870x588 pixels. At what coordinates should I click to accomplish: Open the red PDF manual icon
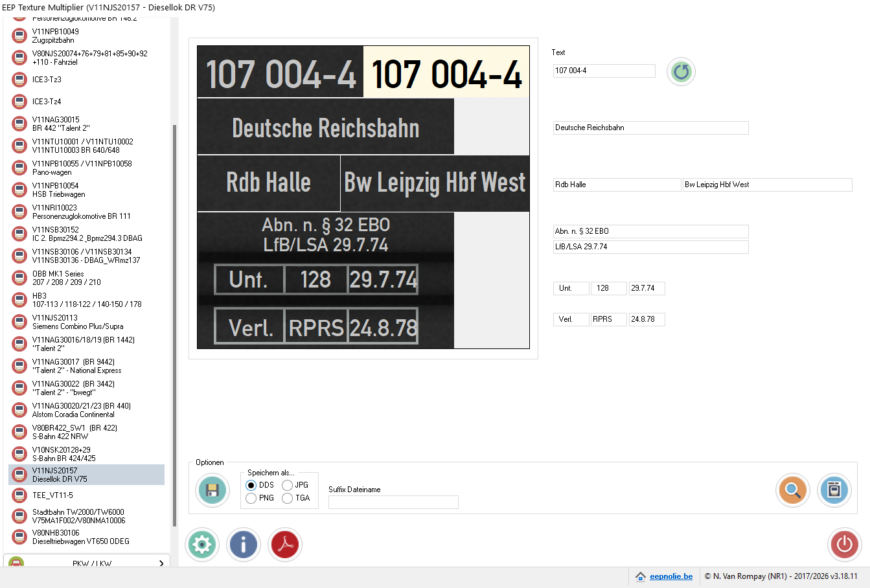pos(285,545)
